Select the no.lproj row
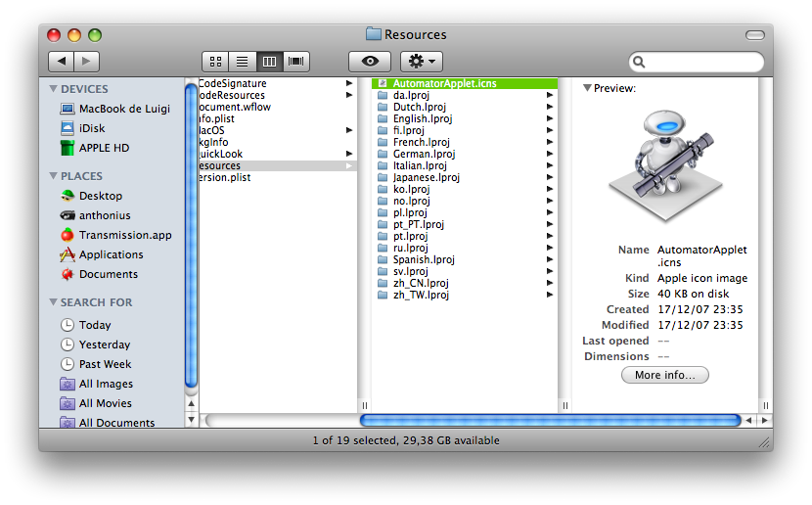The image size is (812, 505). [465, 201]
